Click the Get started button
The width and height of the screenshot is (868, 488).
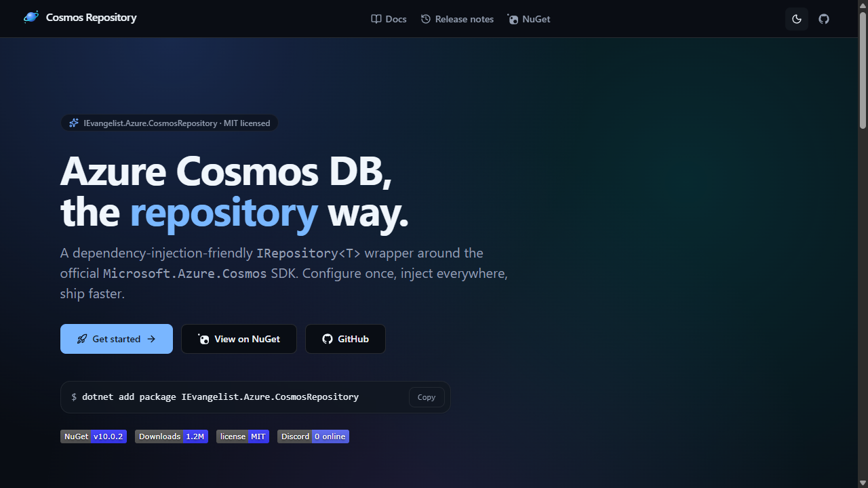point(117,339)
